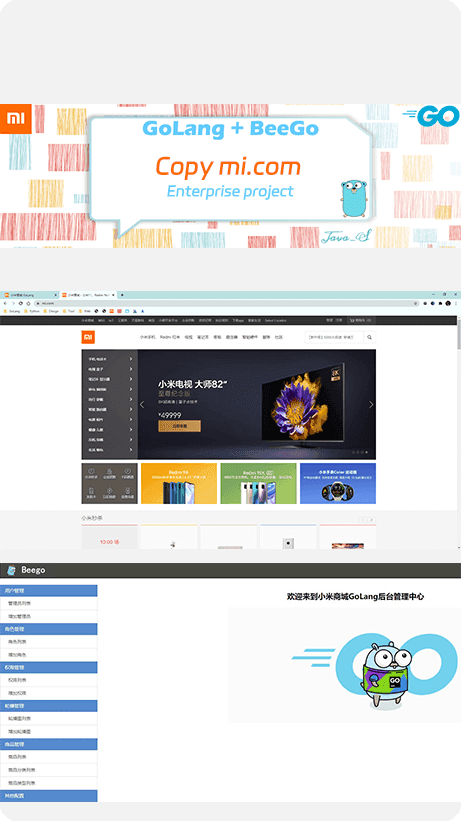461x821 pixels.
Task: Collapse the 权限管理 sidebar section
Action: point(49,668)
